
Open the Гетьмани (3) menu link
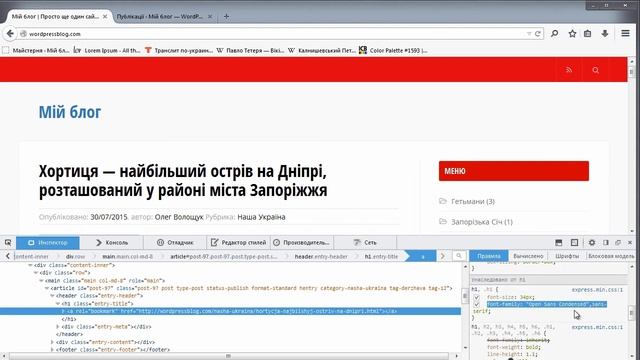pyautogui.click(x=473, y=201)
